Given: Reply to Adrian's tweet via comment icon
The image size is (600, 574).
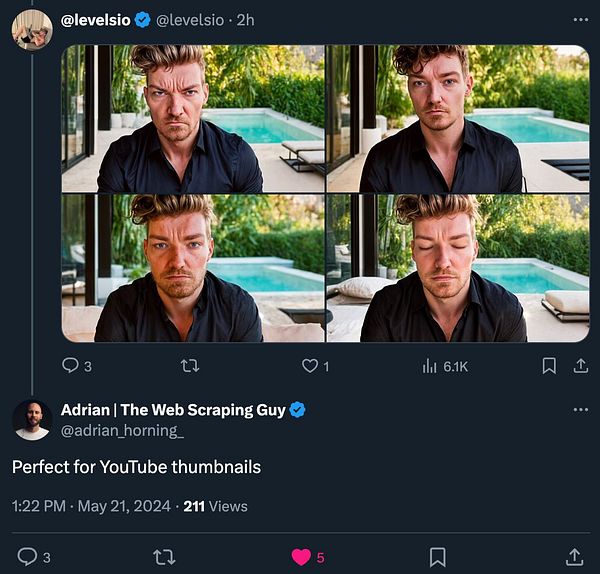Looking at the screenshot, I should click(x=28, y=556).
